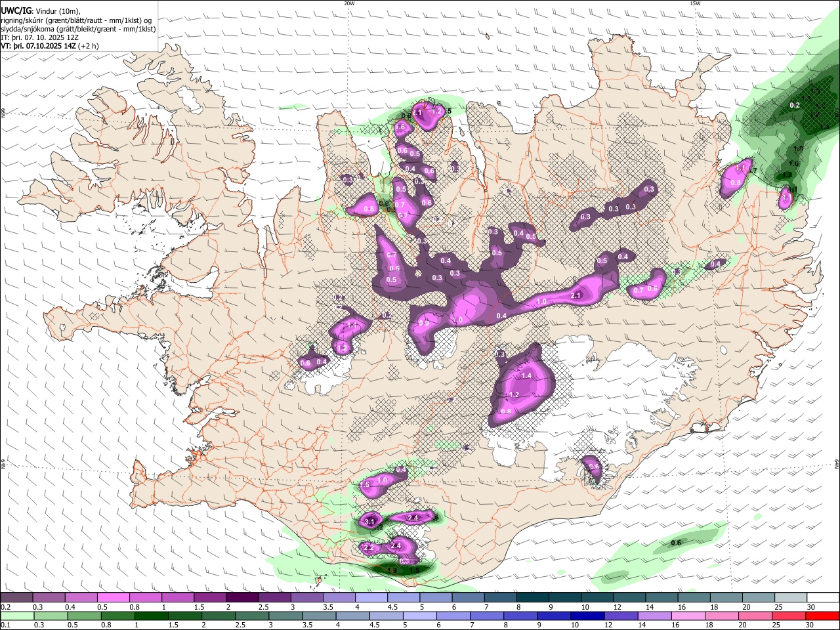This screenshot has width=840, height=630.
Task: Select the snow-row legend swatch labeled 25
Action: coord(790,598)
